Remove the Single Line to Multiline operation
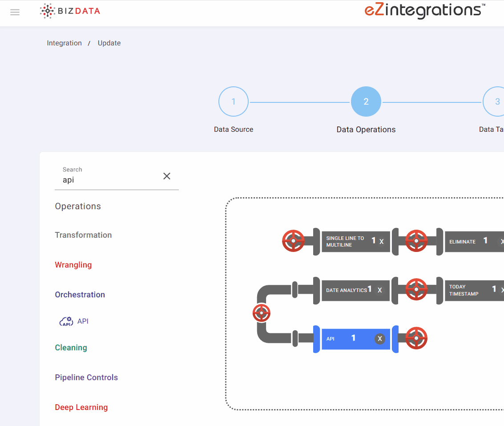The width and height of the screenshot is (504, 426). point(381,242)
